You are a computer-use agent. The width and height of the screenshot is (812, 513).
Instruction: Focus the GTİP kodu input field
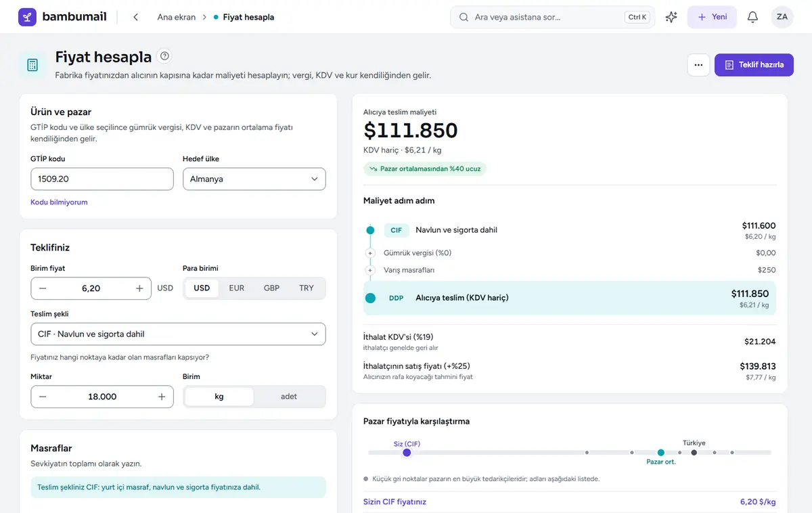coord(102,179)
